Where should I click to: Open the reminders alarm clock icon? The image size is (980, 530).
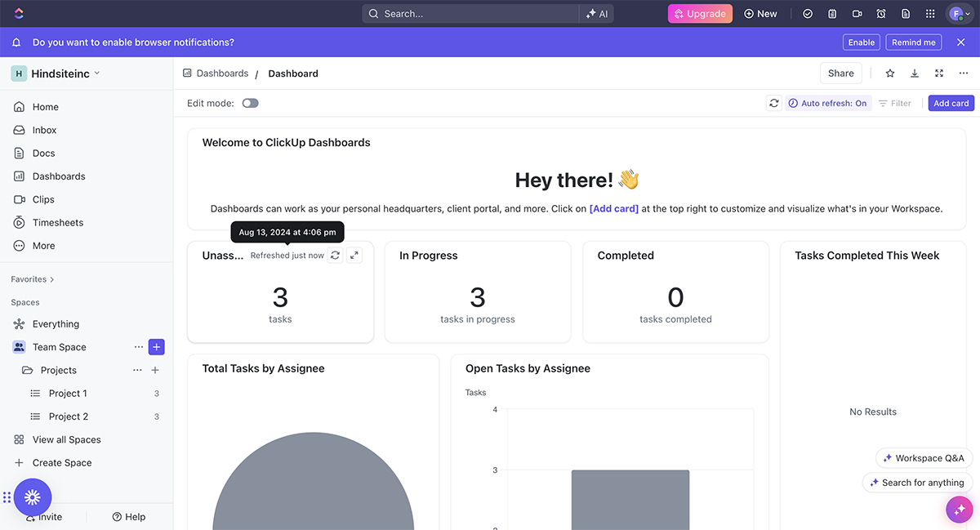[x=881, y=14]
